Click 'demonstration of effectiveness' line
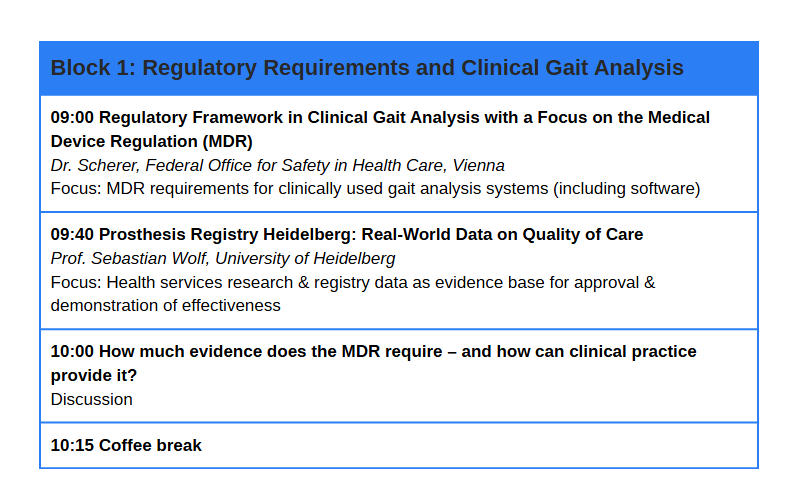The image size is (786, 480). click(x=165, y=305)
